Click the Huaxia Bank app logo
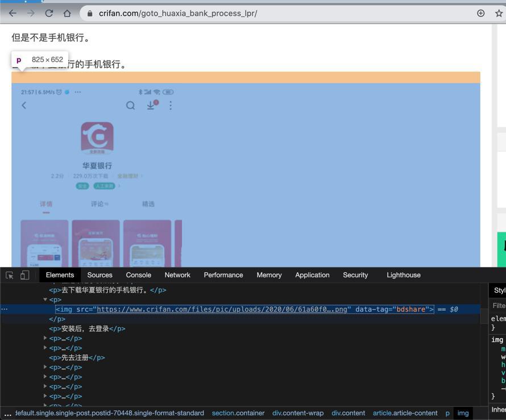Screen dimensions: 506x420 (x=97, y=138)
